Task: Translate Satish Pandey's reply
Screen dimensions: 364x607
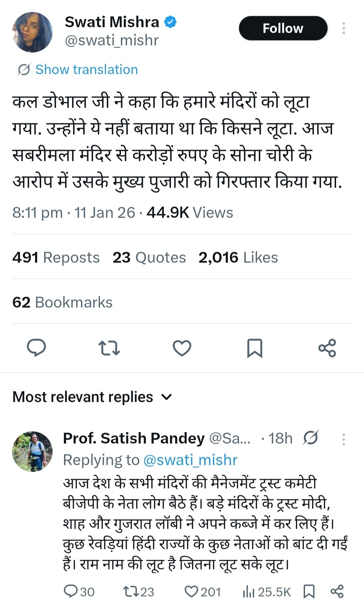Action: click(x=310, y=438)
